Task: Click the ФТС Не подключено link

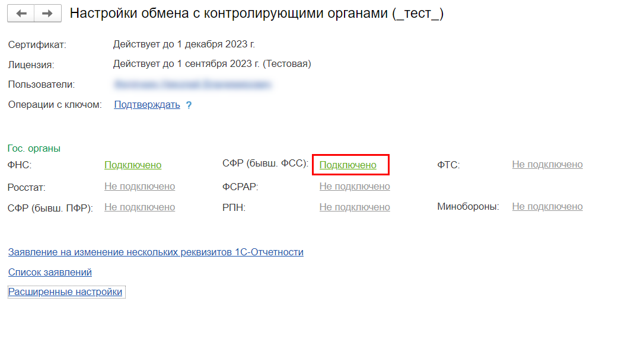Action: click(547, 164)
